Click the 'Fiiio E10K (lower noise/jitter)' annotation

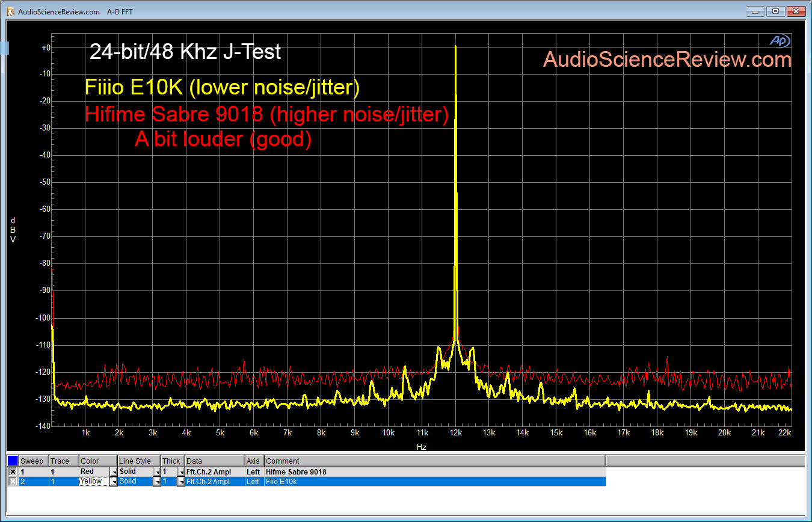[222, 88]
